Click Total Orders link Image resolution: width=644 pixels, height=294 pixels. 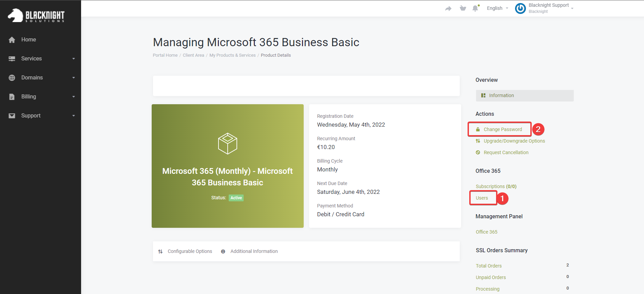pyautogui.click(x=489, y=266)
